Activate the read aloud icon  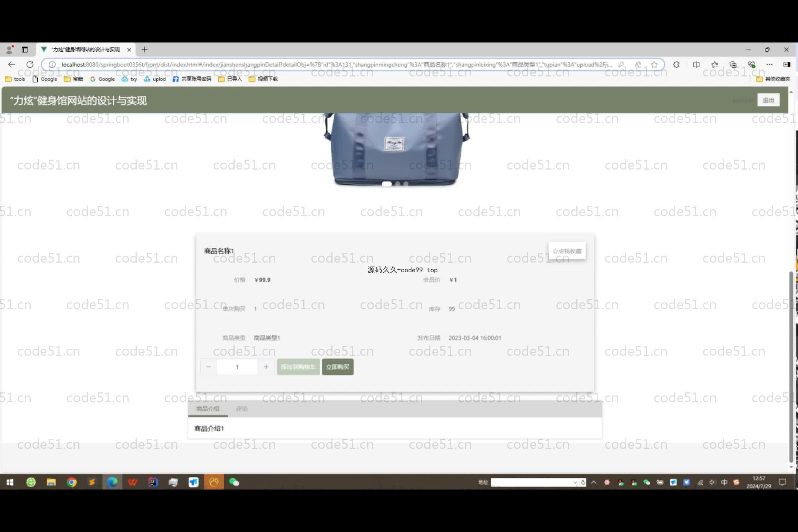pyautogui.click(x=638, y=65)
